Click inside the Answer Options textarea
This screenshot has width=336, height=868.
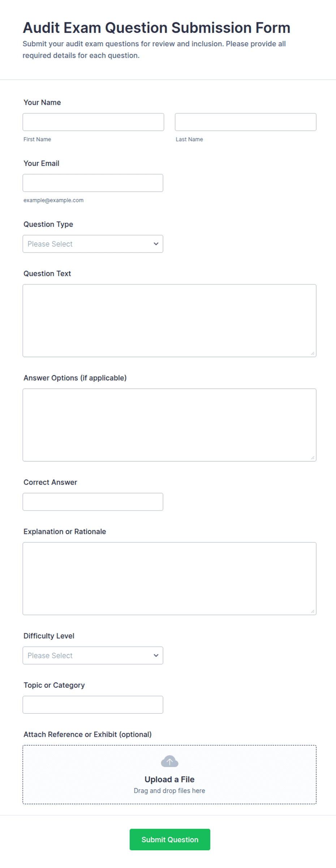(169, 425)
